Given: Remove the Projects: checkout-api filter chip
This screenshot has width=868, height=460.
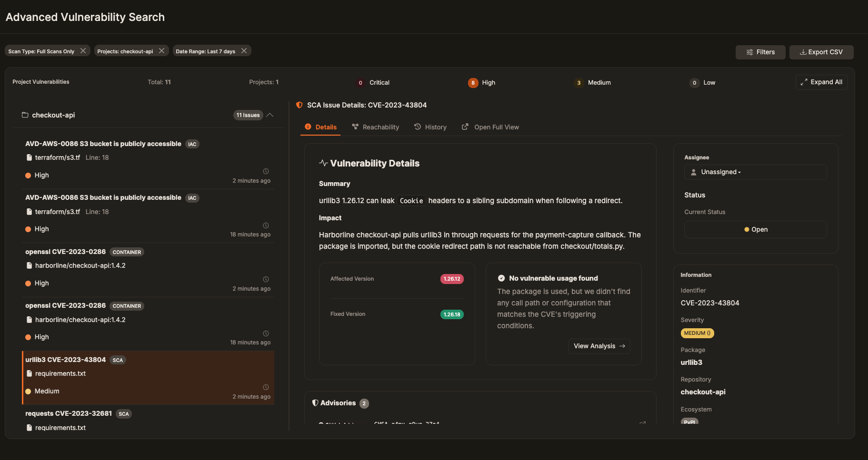Looking at the screenshot, I should (x=161, y=51).
